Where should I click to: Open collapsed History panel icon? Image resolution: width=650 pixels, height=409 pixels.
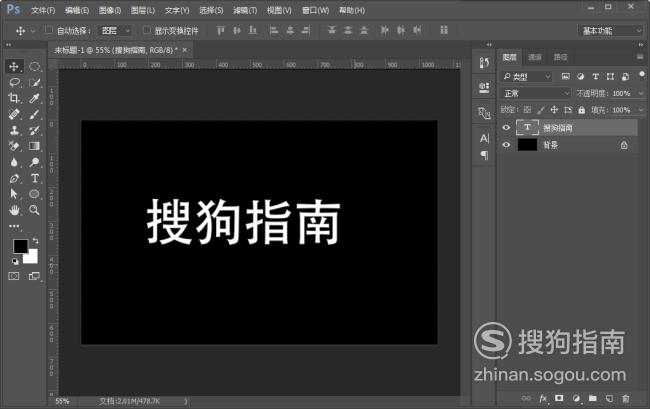484,63
